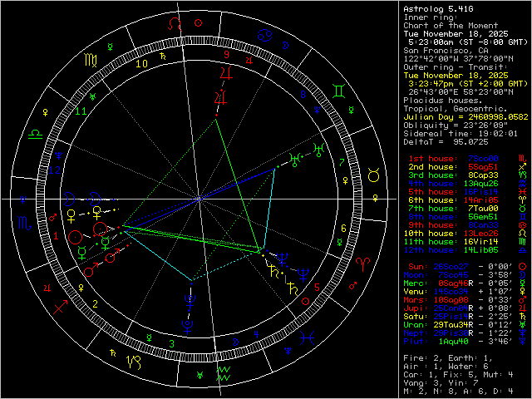The height and width of the screenshot is (399, 532).
Task: Select the San Francisco, CA location text
Action: 442,50
